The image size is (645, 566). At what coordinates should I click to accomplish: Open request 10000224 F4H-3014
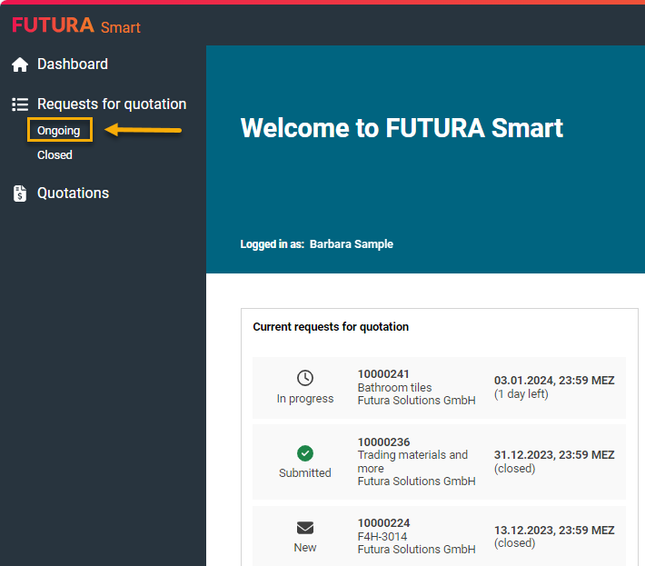click(x=415, y=536)
